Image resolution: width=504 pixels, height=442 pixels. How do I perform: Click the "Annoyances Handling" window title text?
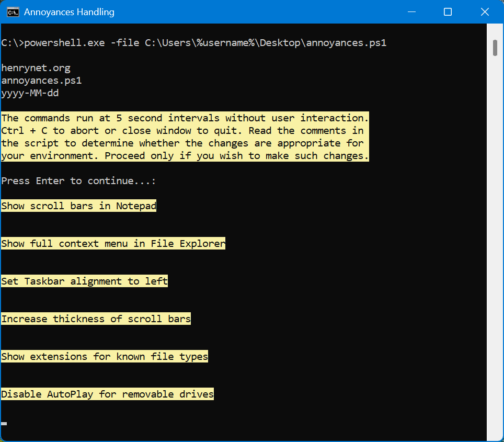tap(69, 12)
